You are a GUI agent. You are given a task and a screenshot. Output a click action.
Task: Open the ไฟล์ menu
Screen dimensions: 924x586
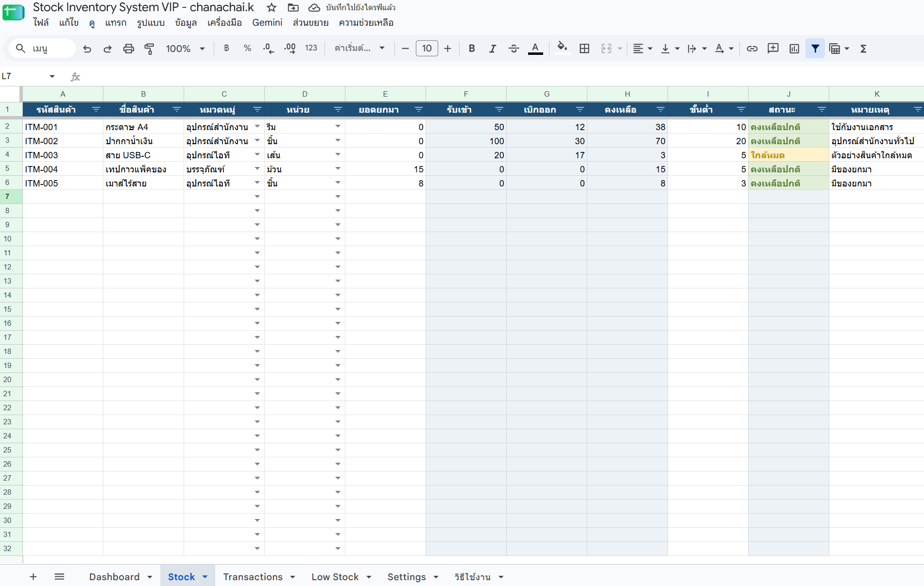coord(41,23)
